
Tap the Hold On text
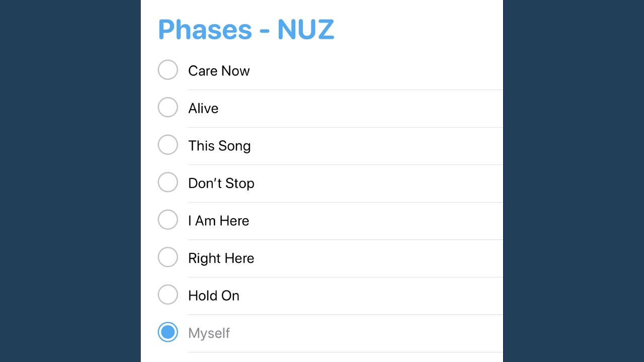(214, 296)
